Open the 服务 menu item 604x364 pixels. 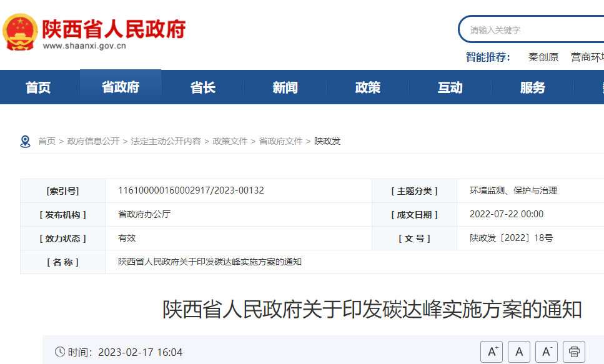pyautogui.click(x=532, y=87)
